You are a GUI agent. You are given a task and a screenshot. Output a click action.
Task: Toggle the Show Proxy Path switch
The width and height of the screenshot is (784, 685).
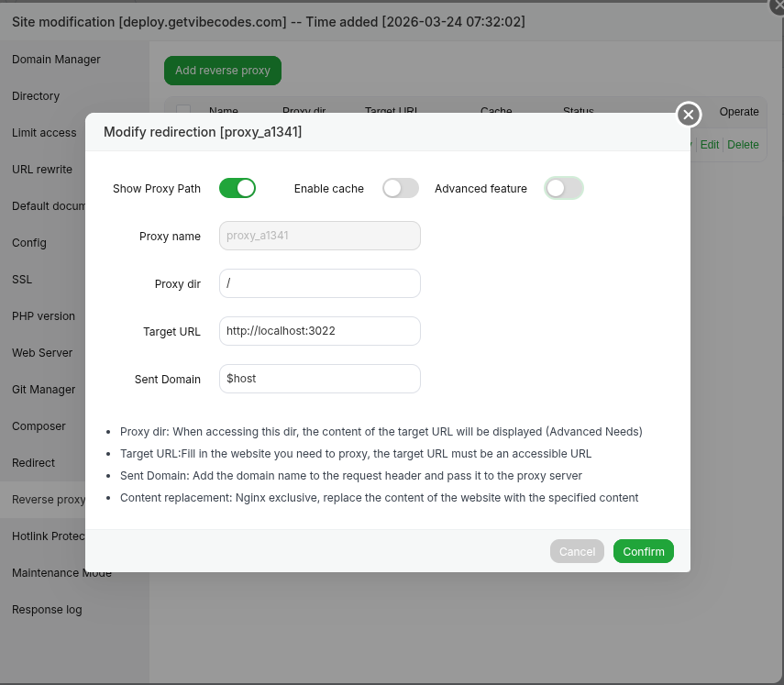tap(237, 188)
